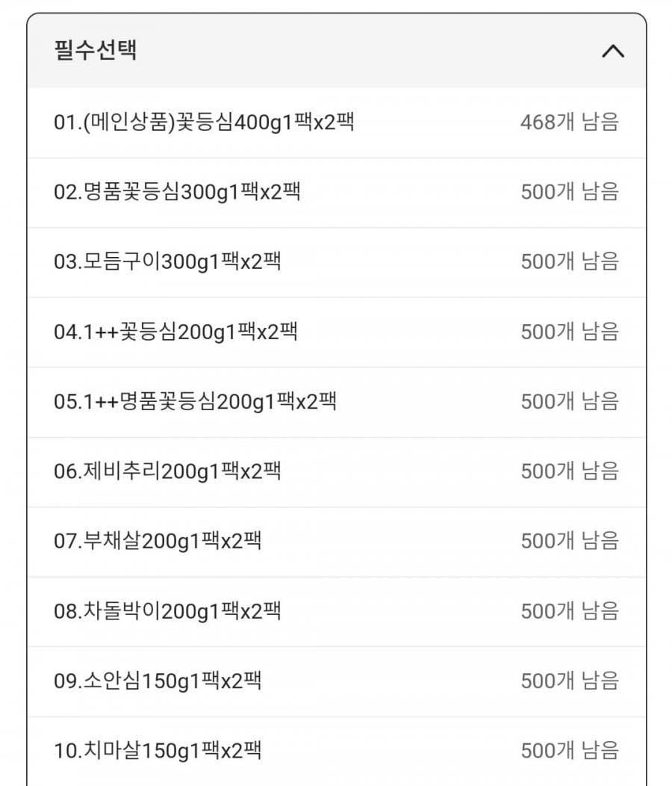Image resolution: width=672 pixels, height=786 pixels.
Task: Click the stock count beside 차돌박이200g
Action: click(x=570, y=611)
